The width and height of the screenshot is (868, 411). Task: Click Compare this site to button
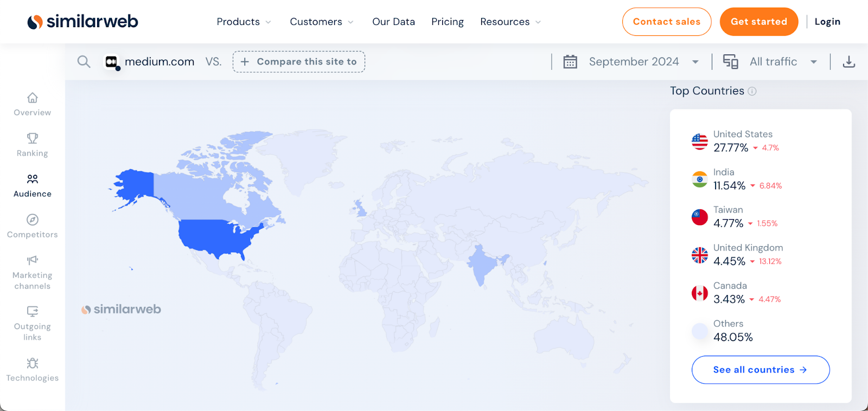pos(299,62)
